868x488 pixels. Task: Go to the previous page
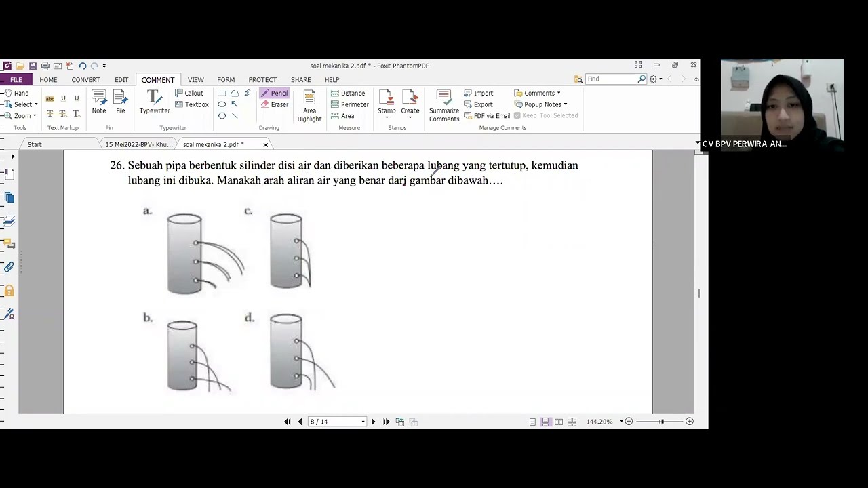[300, 422]
